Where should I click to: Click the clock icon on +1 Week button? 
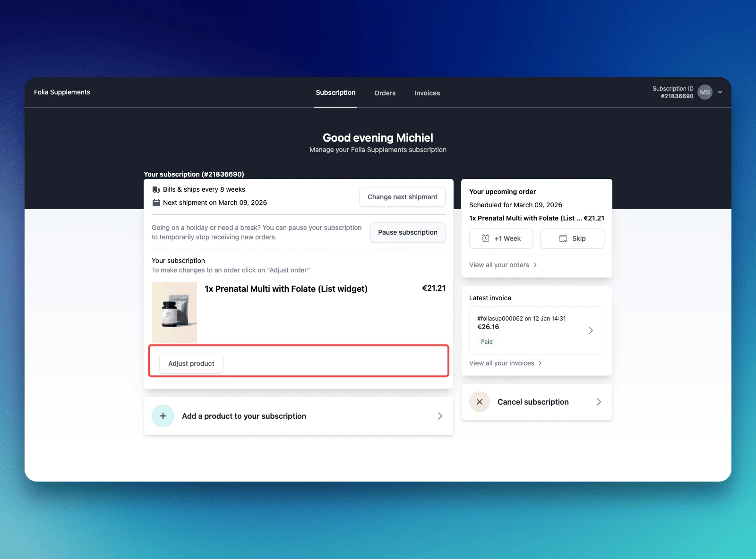(486, 238)
